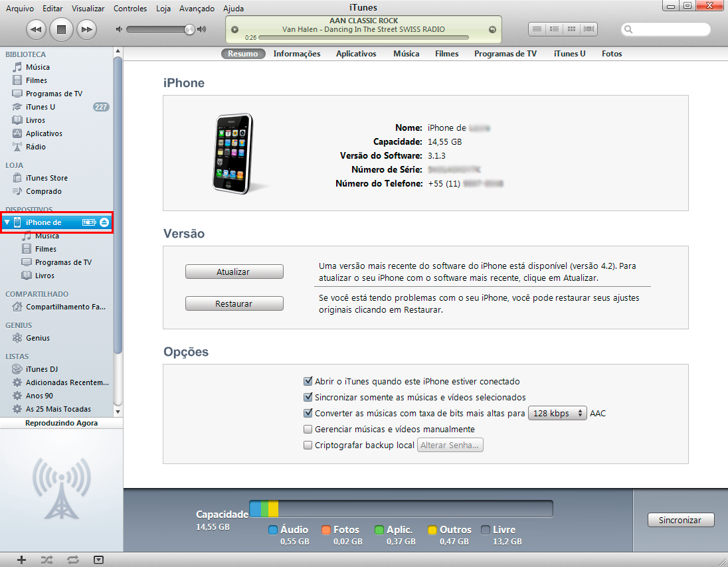Click the Sincronizar button
This screenshot has height=567, width=728.
[681, 520]
